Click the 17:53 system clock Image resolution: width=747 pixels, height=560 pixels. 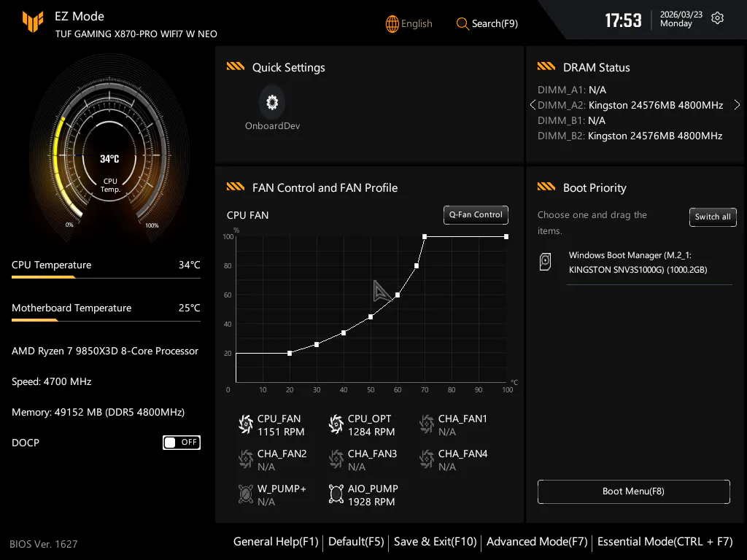(x=623, y=20)
